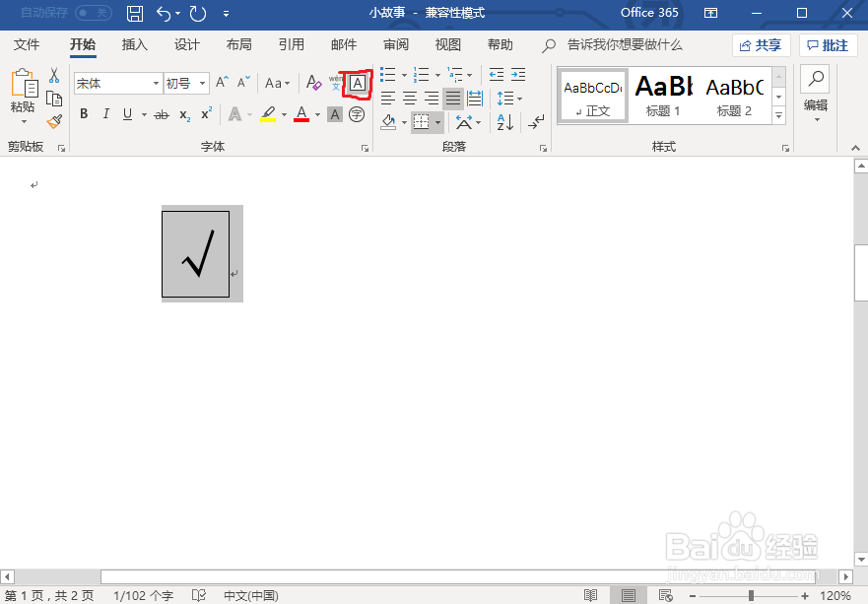The height and width of the screenshot is (604, 868).
Task: Open the 视图 ribbon tab
Action: tap(447, 44)
